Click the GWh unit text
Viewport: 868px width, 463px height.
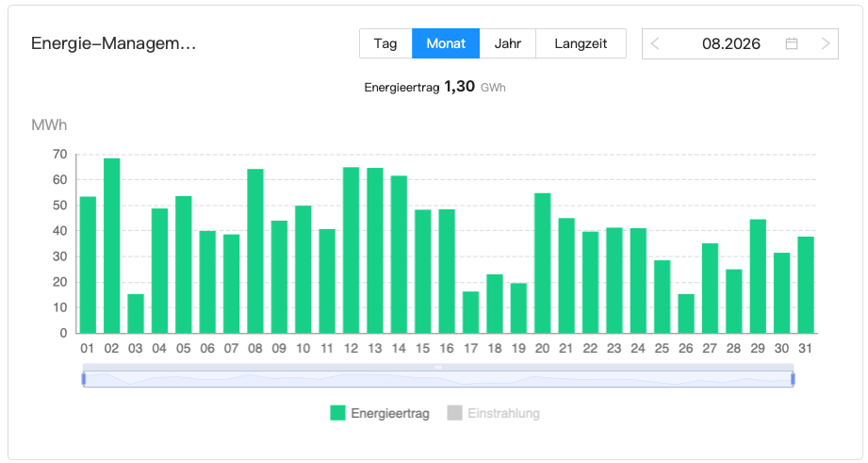tap(493, 88)
